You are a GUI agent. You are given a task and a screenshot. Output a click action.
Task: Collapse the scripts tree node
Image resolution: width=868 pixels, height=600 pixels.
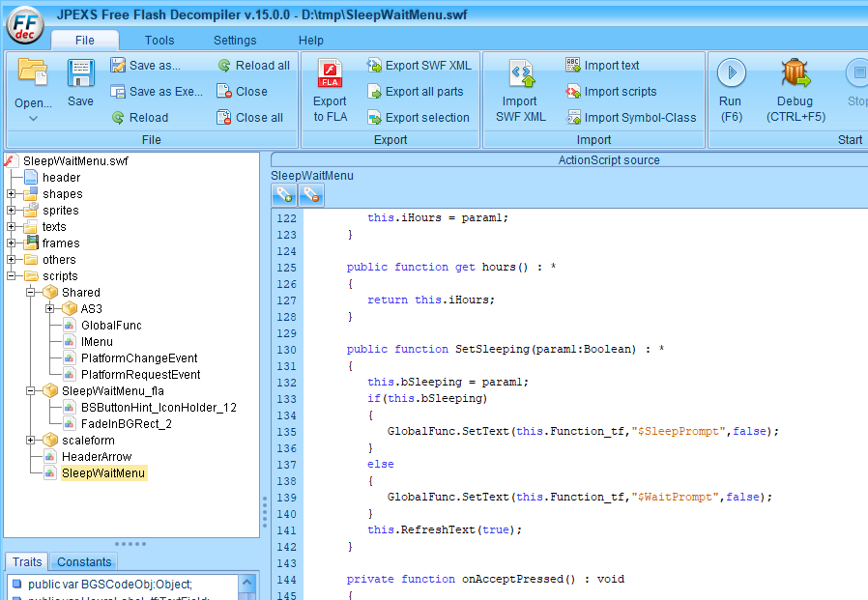[11, 275]
